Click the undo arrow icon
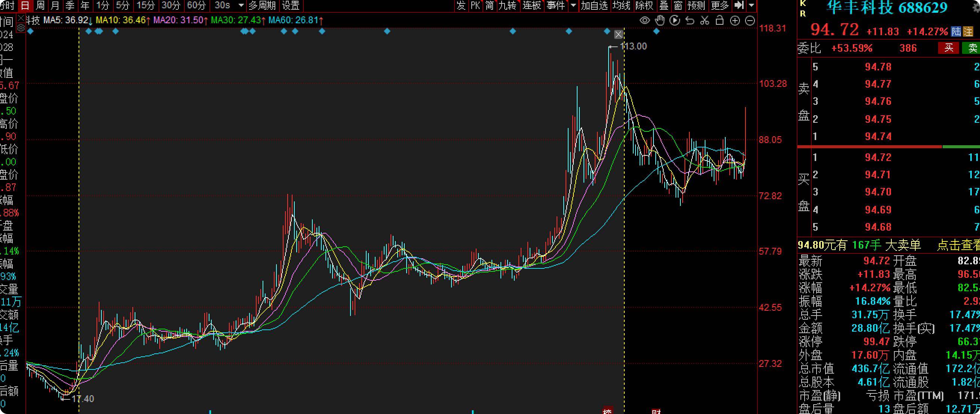The height and width of the screenshot is (414, 980). [690, 21]
